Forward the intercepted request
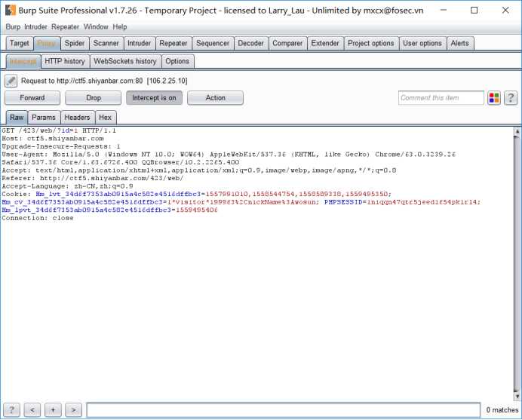522x420 pixels. pyautogui.click(x=32, y=98)
